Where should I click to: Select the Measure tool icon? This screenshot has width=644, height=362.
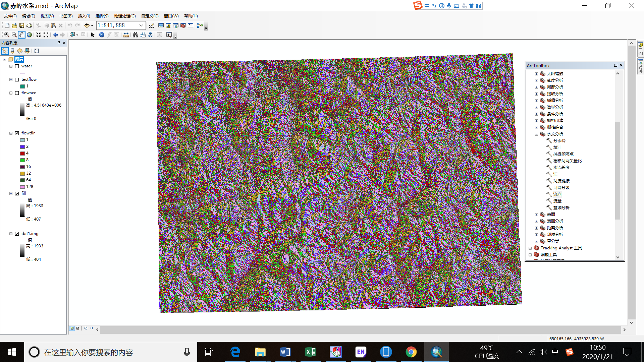coord(126,35)
